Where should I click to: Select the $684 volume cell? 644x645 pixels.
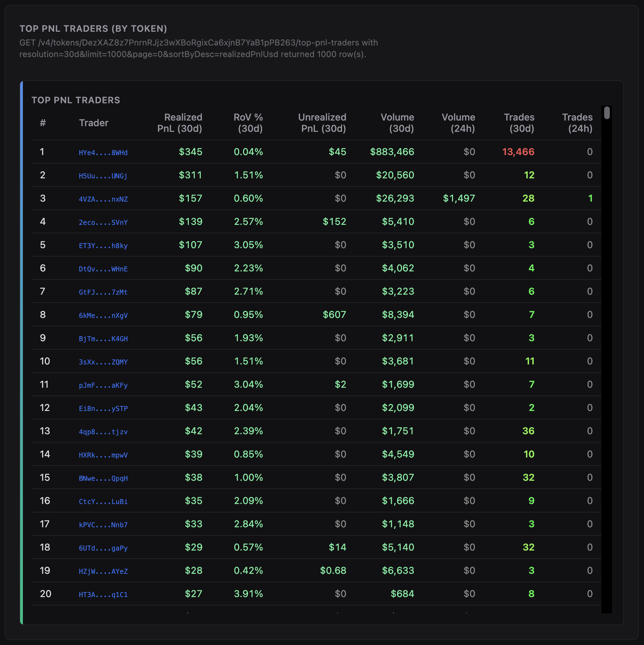point(403,594)
